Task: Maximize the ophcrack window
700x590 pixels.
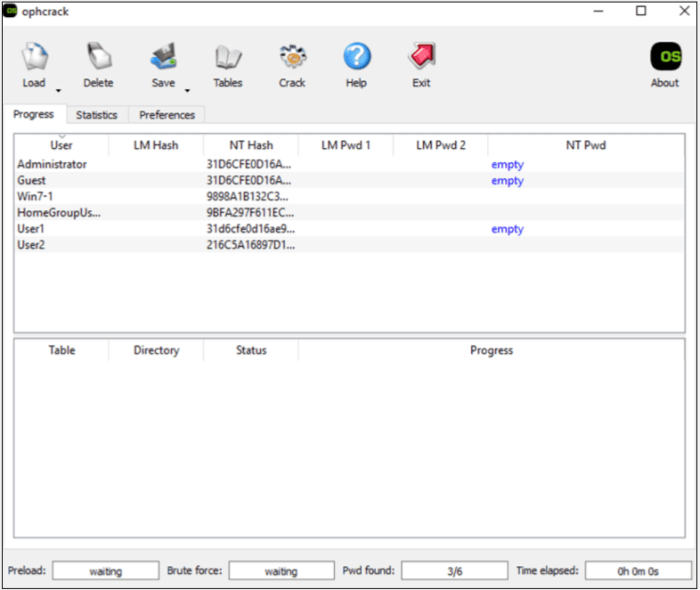Action: [x=640, y=11]
